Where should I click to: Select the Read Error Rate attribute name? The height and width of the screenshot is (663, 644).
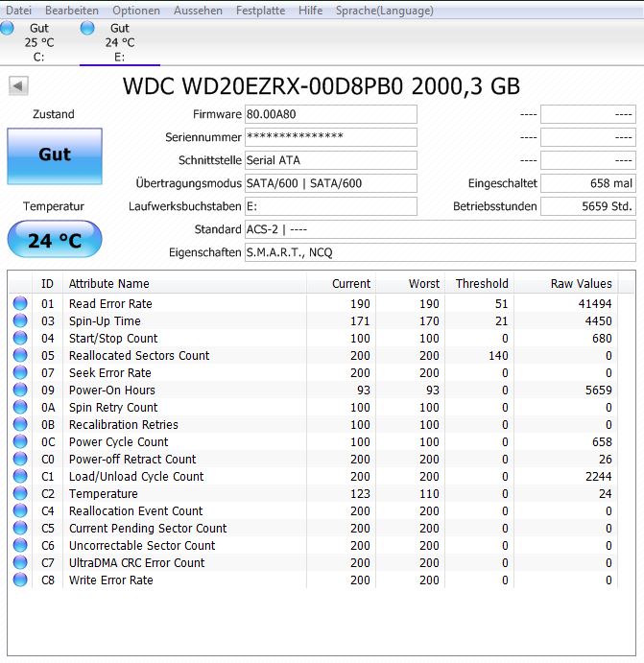pos(110,303)
